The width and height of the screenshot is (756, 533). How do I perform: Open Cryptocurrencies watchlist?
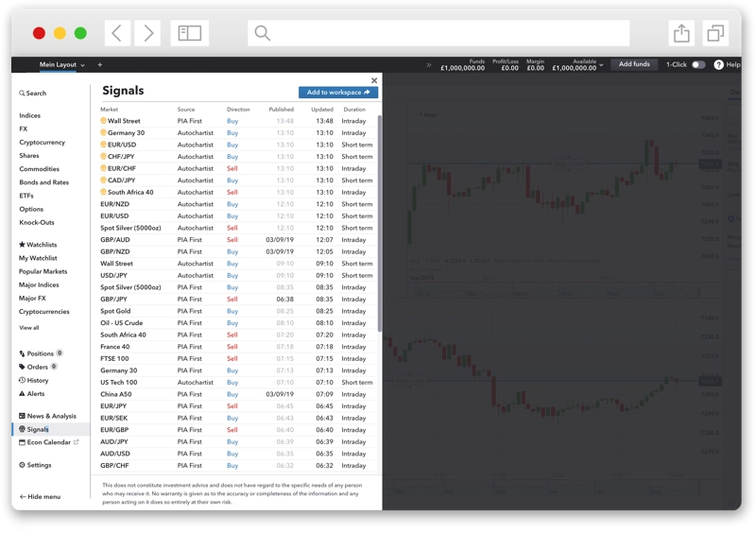(x=43, y=312)
